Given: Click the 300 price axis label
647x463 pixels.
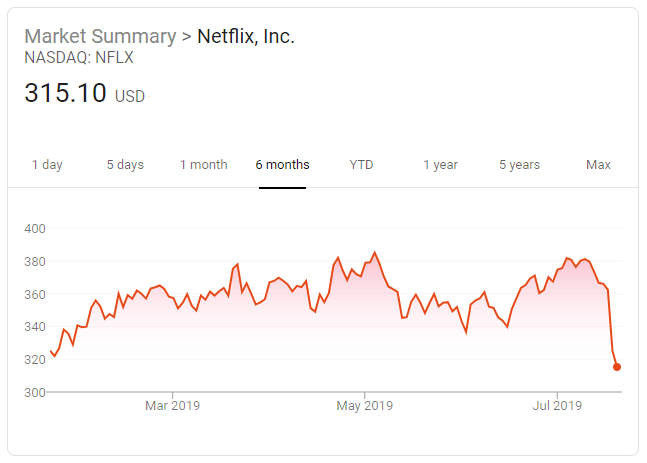Looking at the screenshot, I should [36, 392].
